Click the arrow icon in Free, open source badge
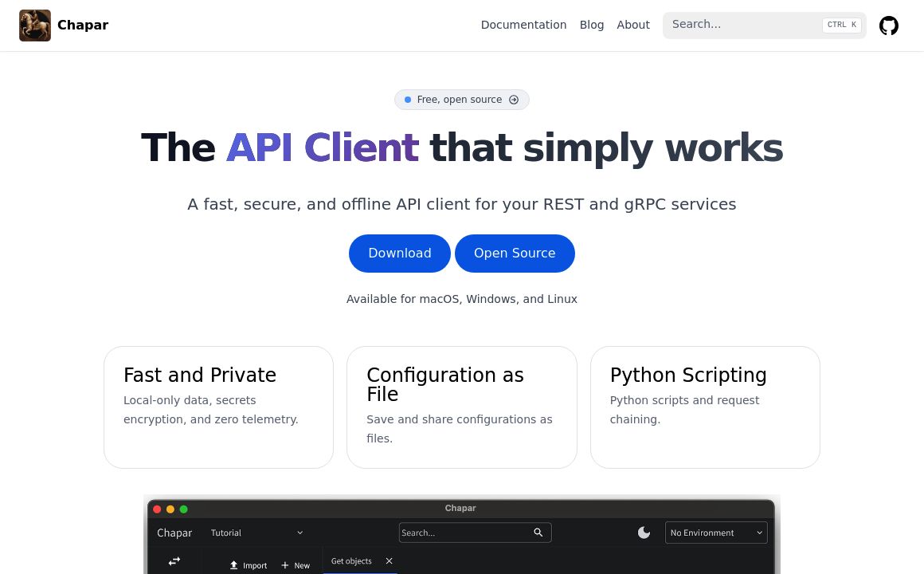 (514, 100)
